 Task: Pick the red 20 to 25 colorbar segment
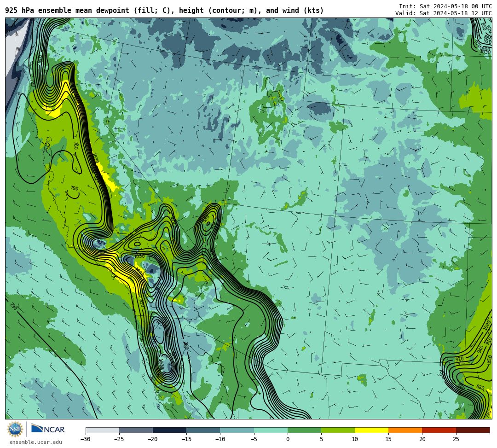[x=439, y=430]
